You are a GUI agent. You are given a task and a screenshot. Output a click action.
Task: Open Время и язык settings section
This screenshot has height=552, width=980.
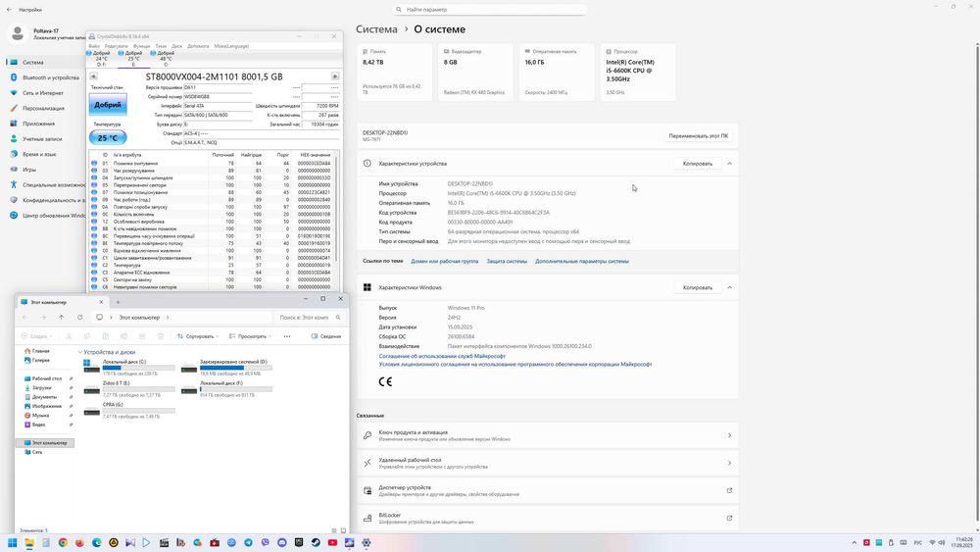click(34, 154)
